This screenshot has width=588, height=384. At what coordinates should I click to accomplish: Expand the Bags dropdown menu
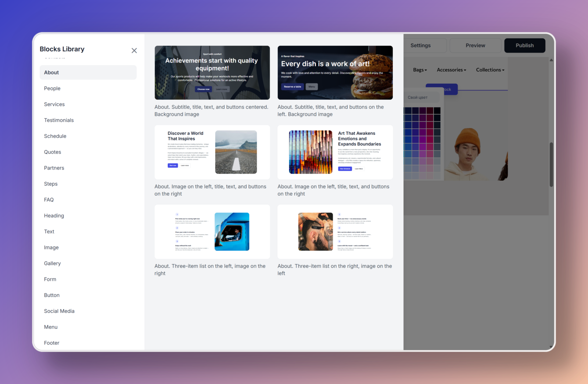(x=420, y=70)
